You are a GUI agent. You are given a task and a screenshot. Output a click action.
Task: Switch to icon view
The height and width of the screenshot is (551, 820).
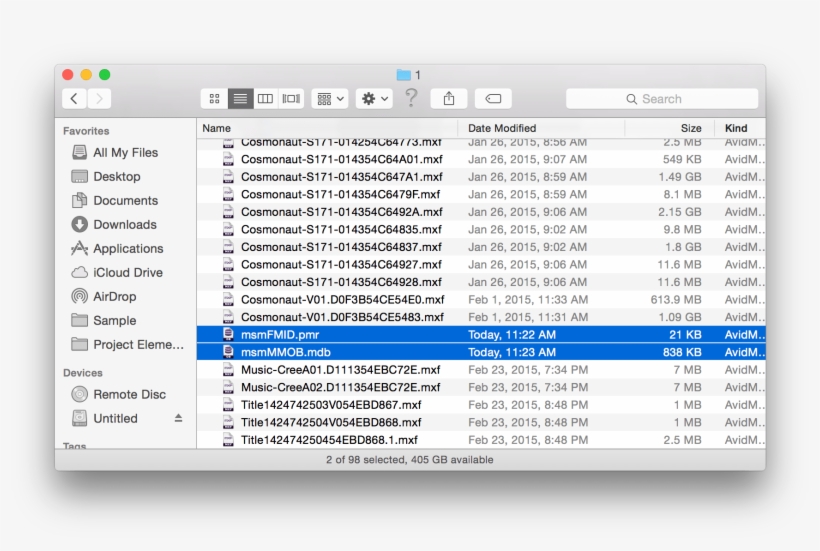pyautogui.click(x=214, y=98)
